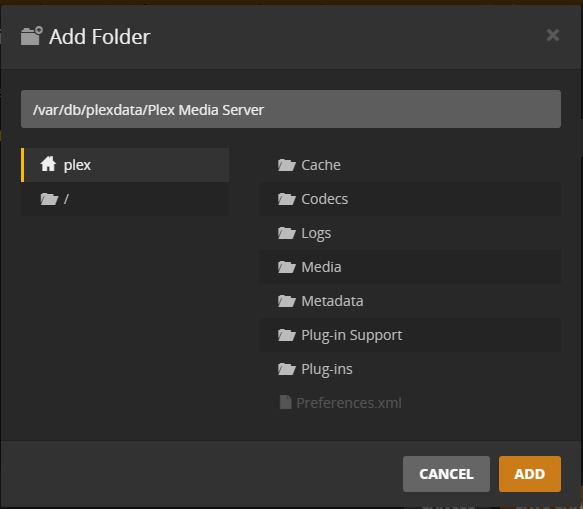Click the CANCEL button
583x509 pixels.
pos(446,474)
